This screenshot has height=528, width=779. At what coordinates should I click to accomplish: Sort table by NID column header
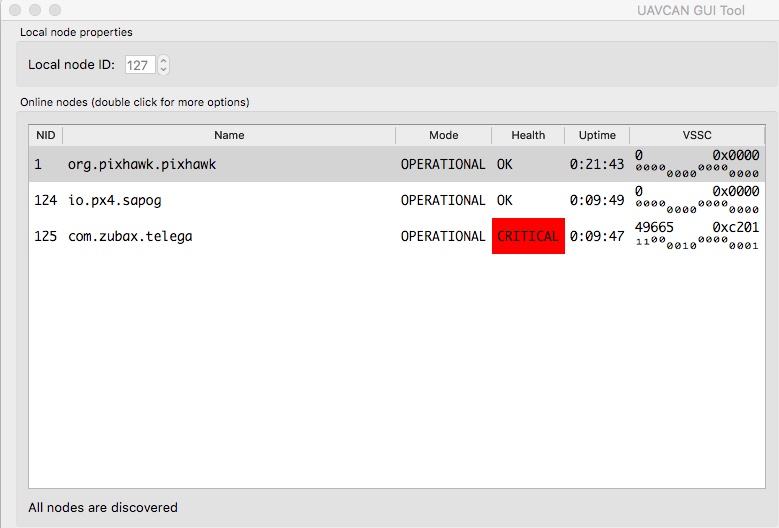point(46,135)
